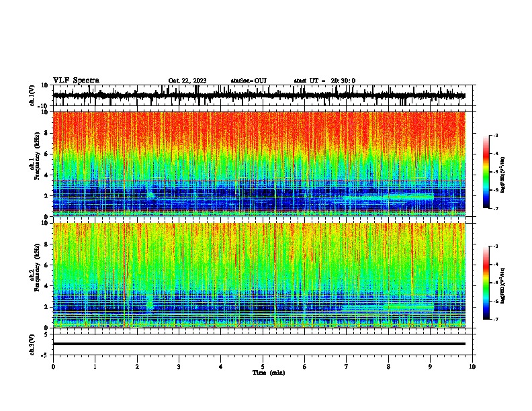Click the "4" kHz tick on ch.2 spectrogram axis
This screenshot has height=411, width=532.
click(x=47, y=286)
